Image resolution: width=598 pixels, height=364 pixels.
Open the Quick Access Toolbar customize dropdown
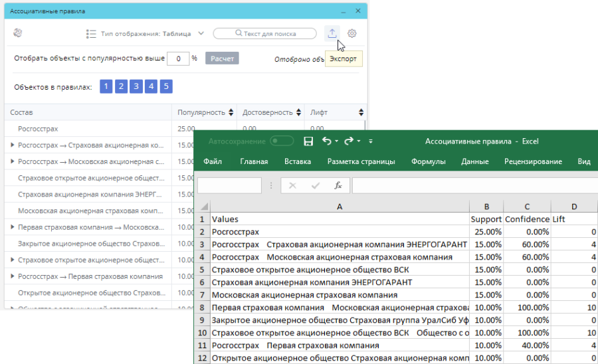point(371,141)
